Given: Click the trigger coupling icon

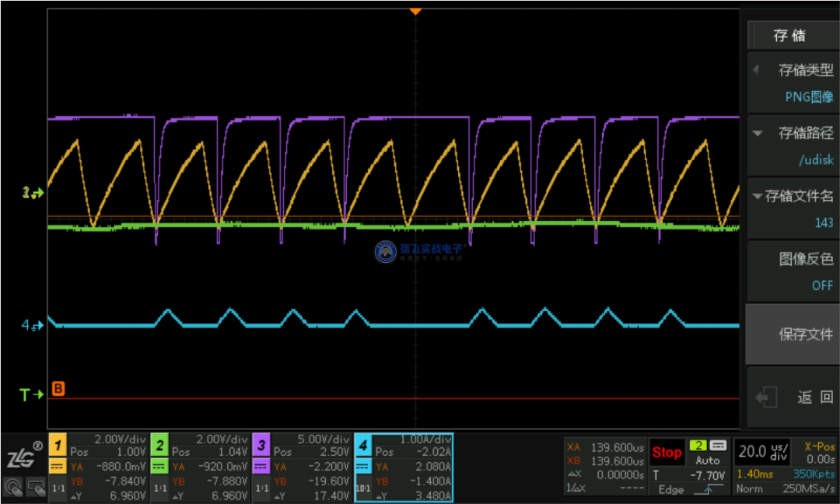Looking at the screenshot, I should pos(718,445).
